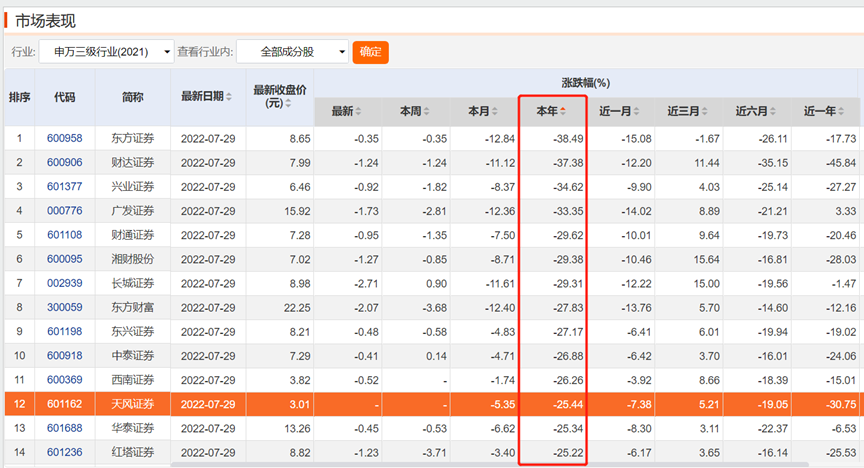Viewport: 864px width, 468px height.
Task: Toggle the 本年 column sort arrow
Action: (563, 111)
